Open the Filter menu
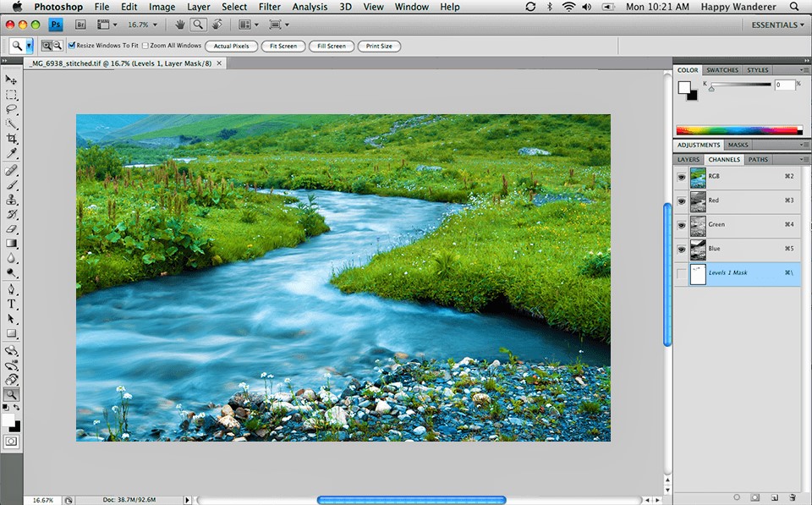This screenshot has width=812, height=505. (x=269, y=7)
